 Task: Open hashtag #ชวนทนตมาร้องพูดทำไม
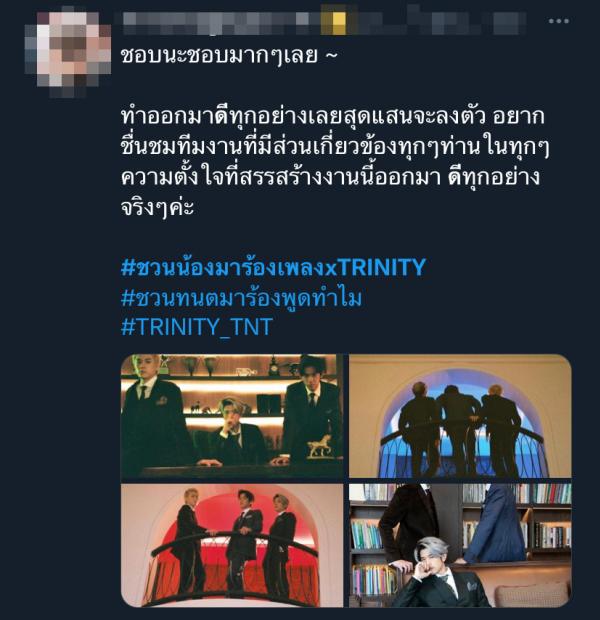pyautogui.click(x=241, y=297)
